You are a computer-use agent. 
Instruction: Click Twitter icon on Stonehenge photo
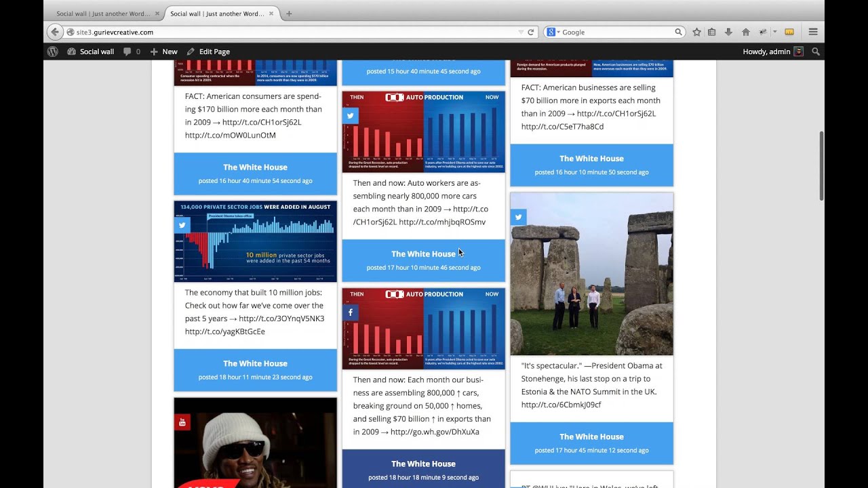pos(518,217)
